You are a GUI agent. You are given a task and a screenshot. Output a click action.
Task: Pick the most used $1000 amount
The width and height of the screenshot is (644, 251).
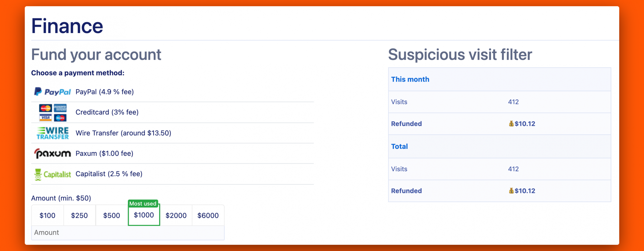pos(144,215)
